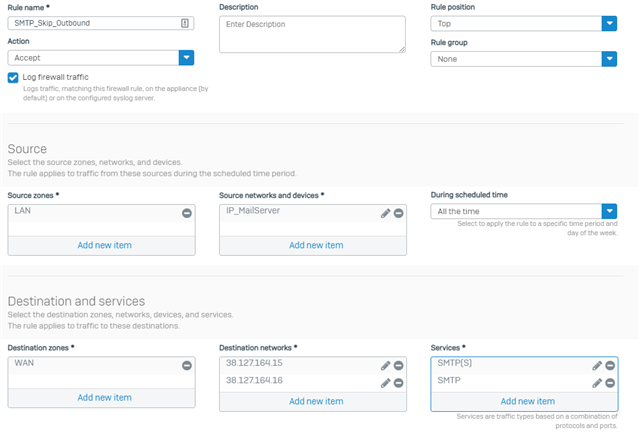Remove IP_MailServer from source networks

[399, 213]
